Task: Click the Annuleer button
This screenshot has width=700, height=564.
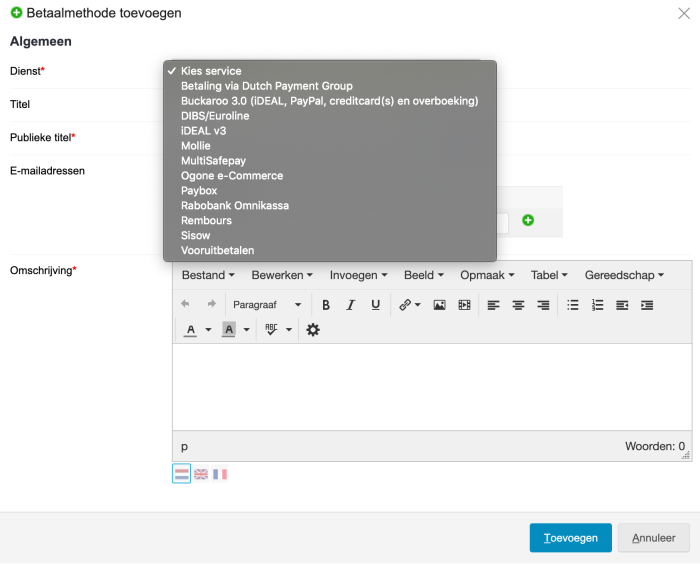Action: coord(654,538)
